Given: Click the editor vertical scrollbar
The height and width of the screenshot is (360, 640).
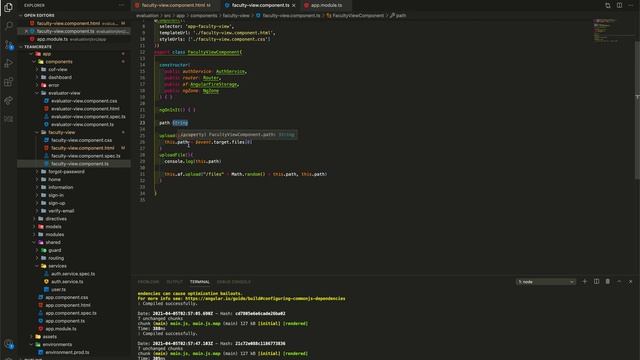Looking at the screenshot, I should (637, 110).
